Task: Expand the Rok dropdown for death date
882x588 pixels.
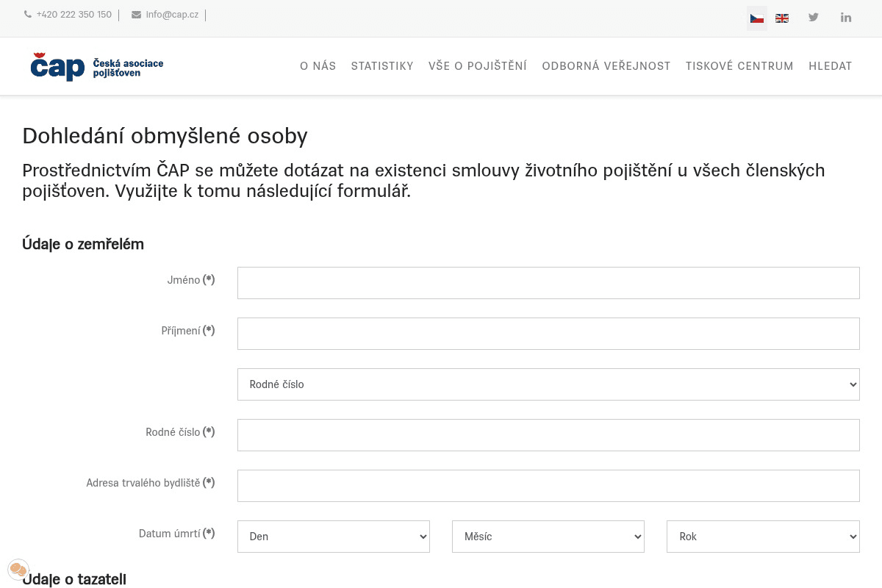Action: pos(763,537)
